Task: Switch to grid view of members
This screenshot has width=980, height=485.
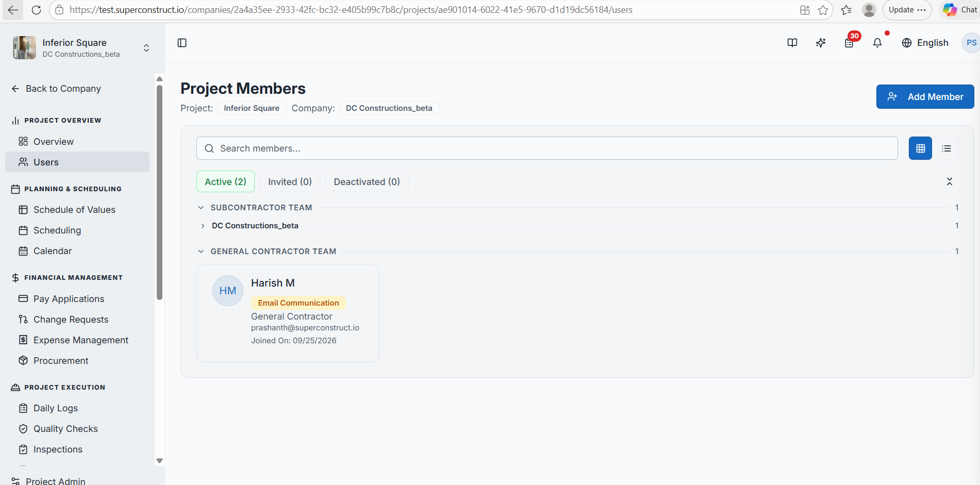Action: (920, 148)
